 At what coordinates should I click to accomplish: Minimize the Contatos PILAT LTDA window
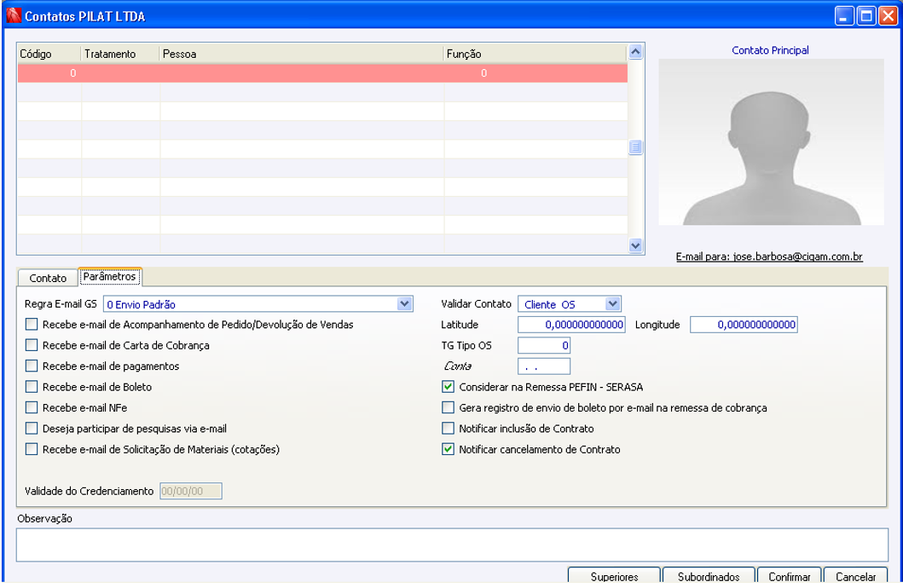pos(844,15)
